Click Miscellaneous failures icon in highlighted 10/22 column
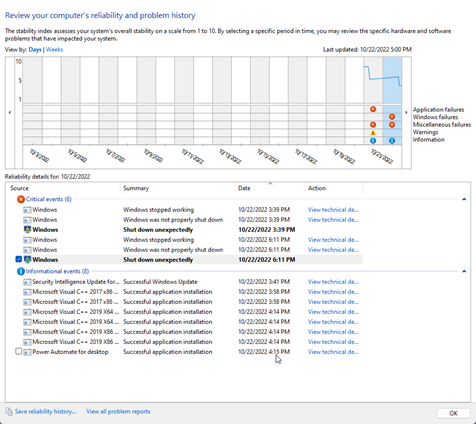The height and width of the screenshot is (424, 476). pyautogui.click(x=392, y=125)
